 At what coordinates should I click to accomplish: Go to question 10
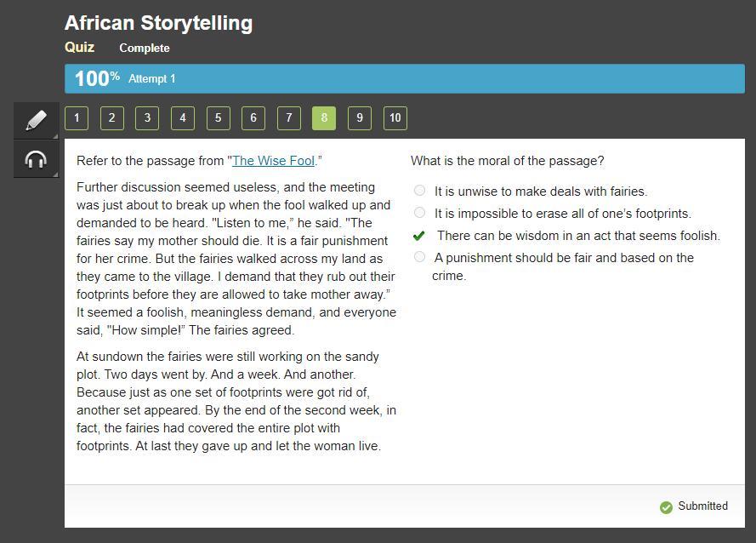pyautogui.click(x=395, y=118)
